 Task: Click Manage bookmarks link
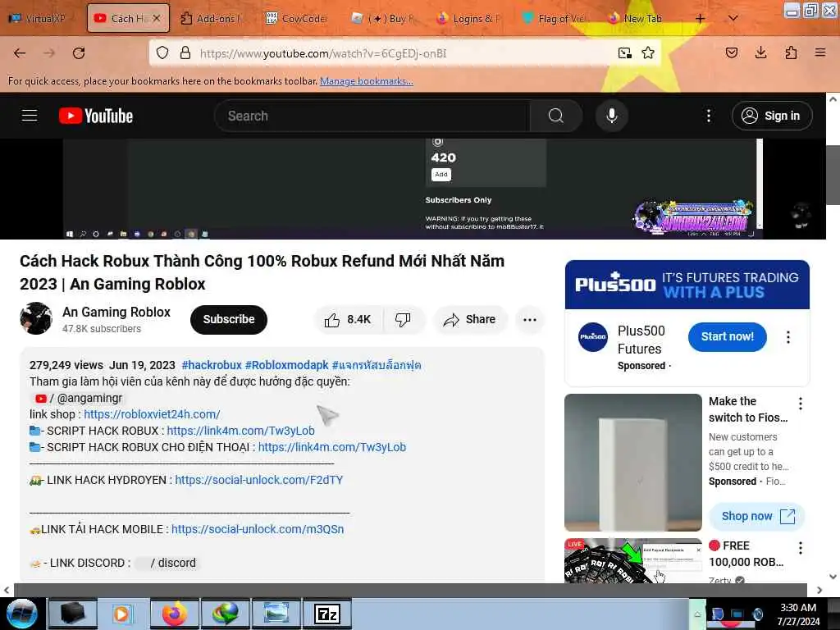(367, 81)
